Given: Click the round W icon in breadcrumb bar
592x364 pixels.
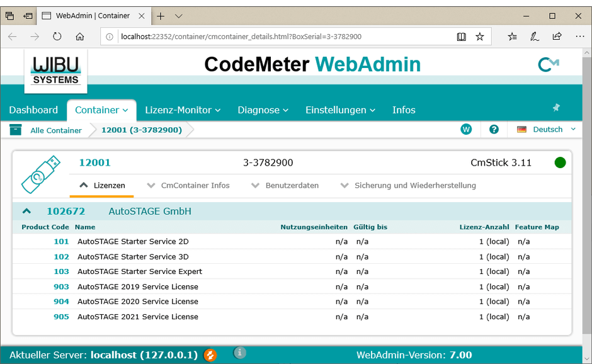Looking at the screenshot, I should 466,129.
